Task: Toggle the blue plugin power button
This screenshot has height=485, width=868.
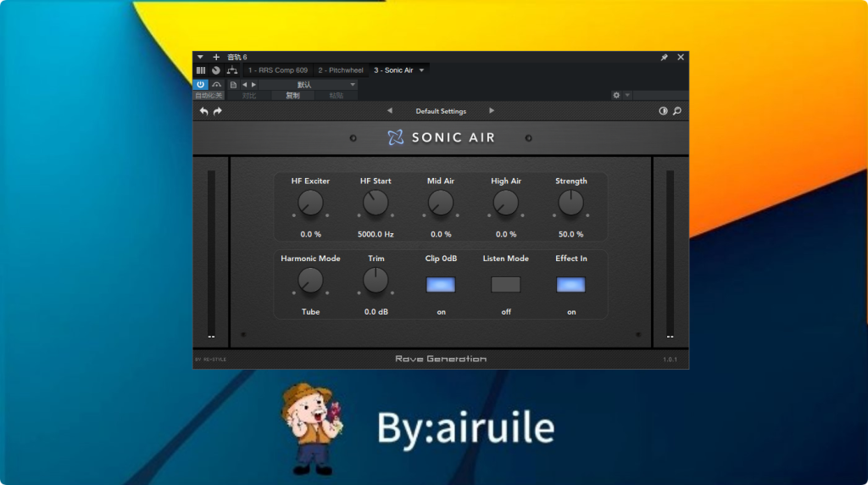Action: click(200, 85)
